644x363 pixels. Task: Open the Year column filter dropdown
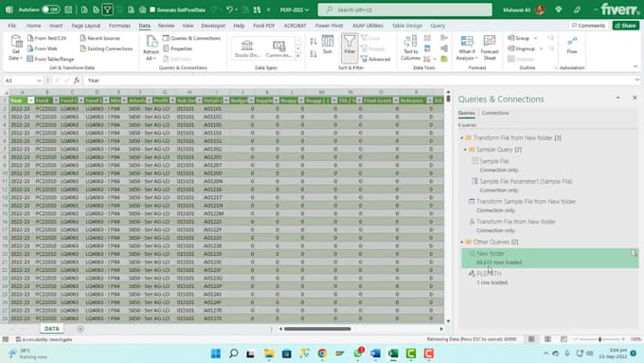(x=31, y=100)
